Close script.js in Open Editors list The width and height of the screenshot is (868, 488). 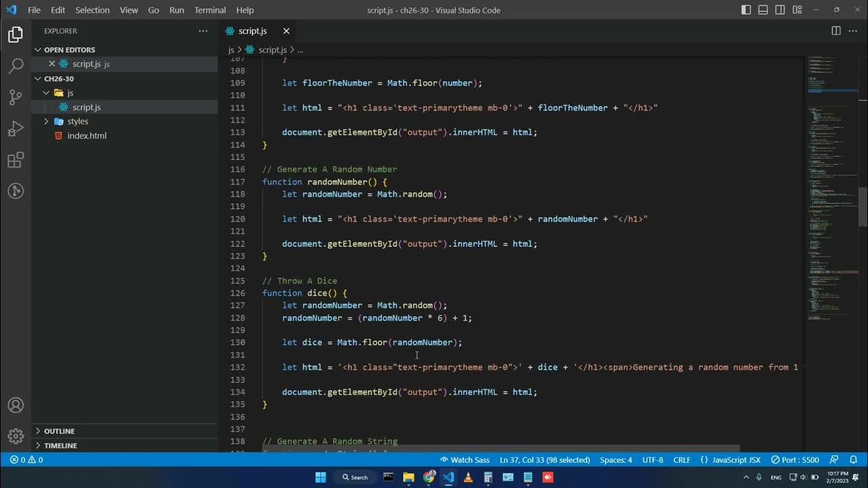[x=52, y=64]
